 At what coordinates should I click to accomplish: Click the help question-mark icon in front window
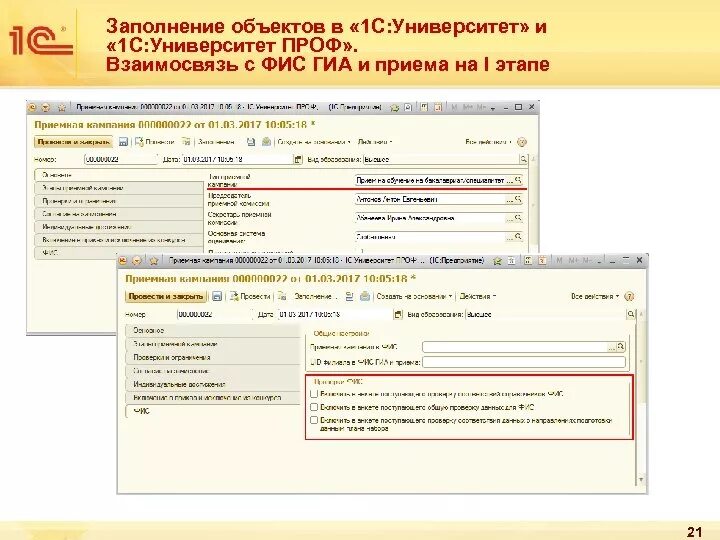coord(630,297)
